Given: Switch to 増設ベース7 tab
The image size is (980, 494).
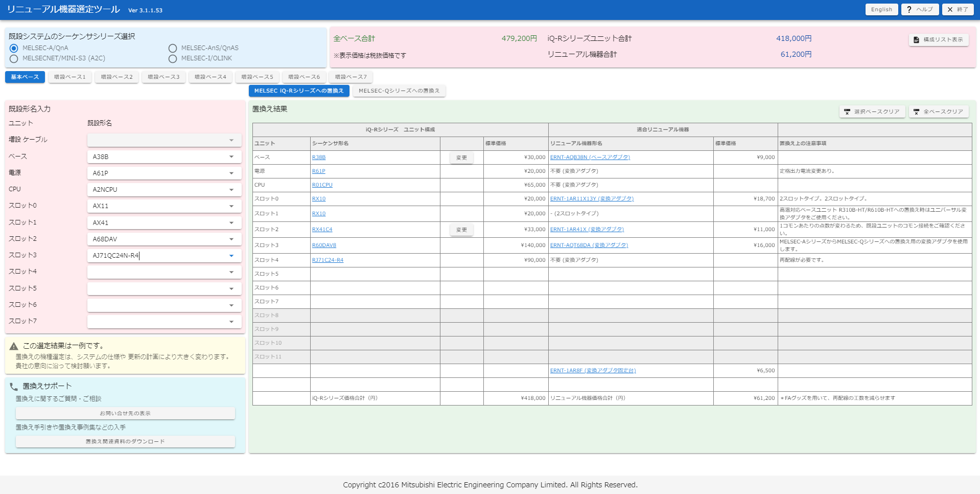Looking at the screenshot, I should coord(351,77).
